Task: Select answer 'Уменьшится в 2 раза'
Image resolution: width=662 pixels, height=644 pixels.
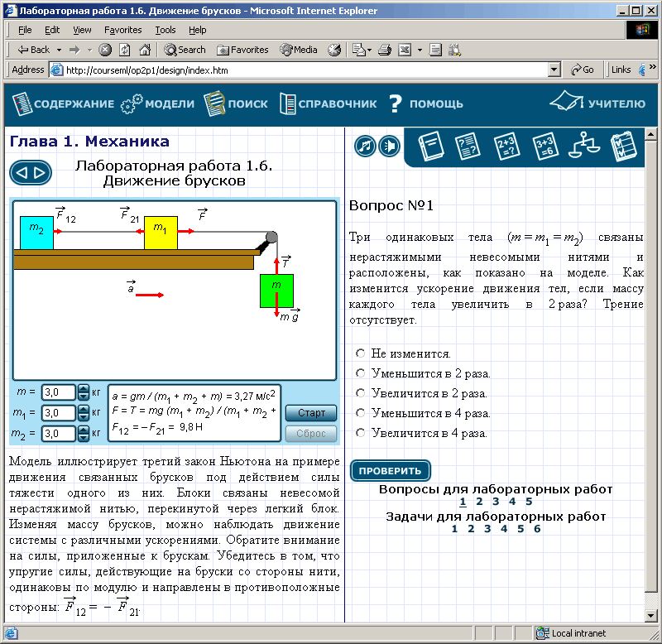Action: [361, 373]
